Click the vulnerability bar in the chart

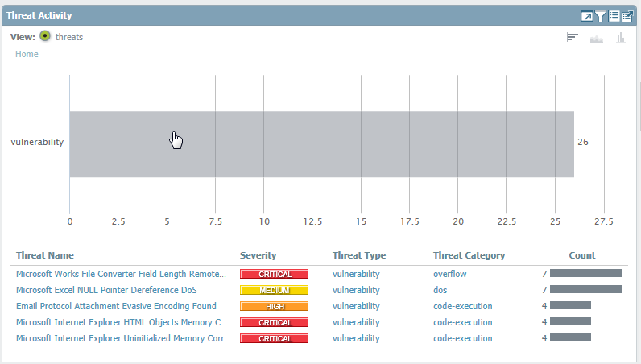tap(322, 144)
